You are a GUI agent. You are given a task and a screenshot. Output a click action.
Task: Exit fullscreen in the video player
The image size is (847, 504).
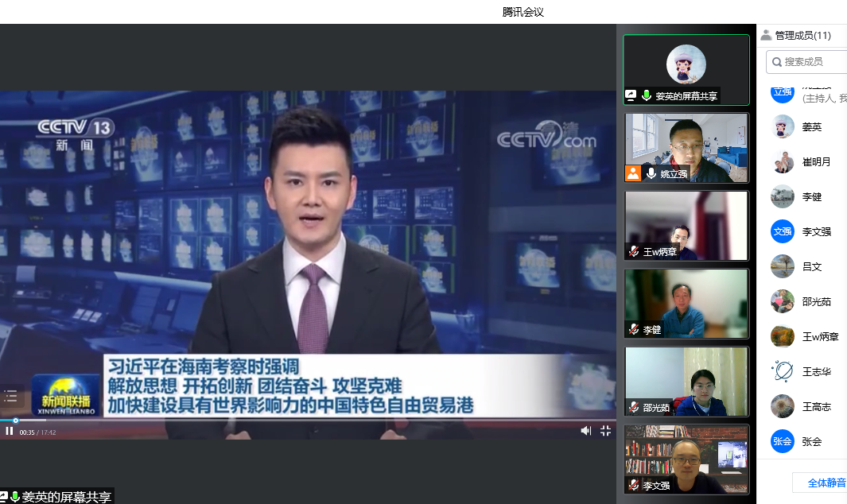coord(605,430)
